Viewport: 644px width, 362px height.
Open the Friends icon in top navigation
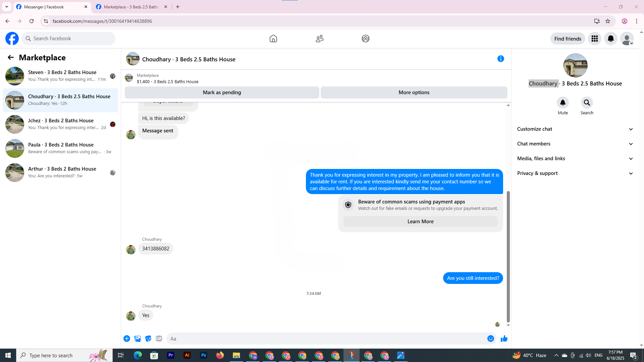[x=320, y=39]
